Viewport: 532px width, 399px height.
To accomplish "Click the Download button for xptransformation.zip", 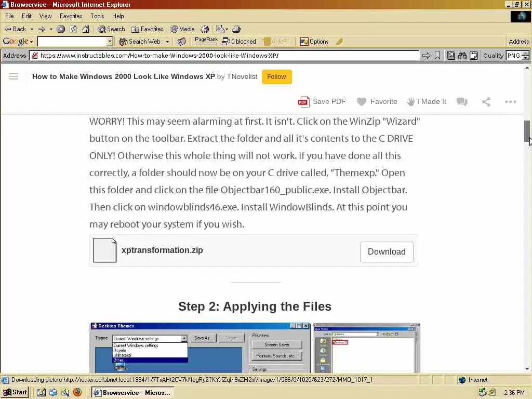I will tap(387, 252).
